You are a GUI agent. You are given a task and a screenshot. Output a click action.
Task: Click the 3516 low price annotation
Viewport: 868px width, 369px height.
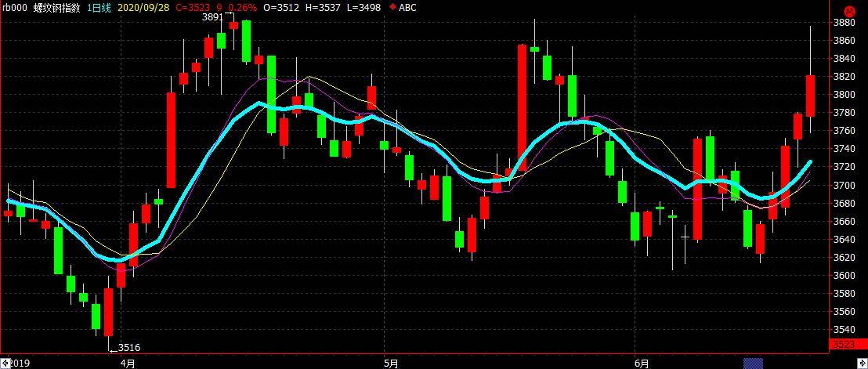[130, 348]
